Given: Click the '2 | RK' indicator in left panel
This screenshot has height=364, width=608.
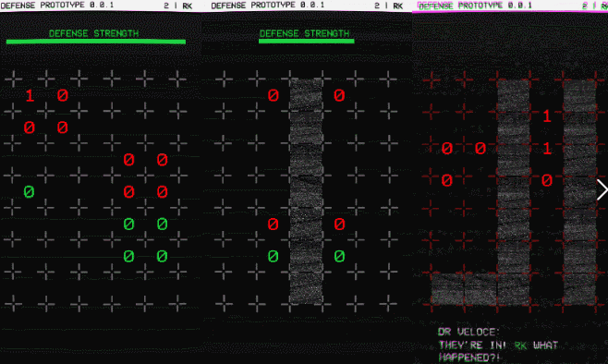Looking at the screenshot, I should (x=178, y=6).
